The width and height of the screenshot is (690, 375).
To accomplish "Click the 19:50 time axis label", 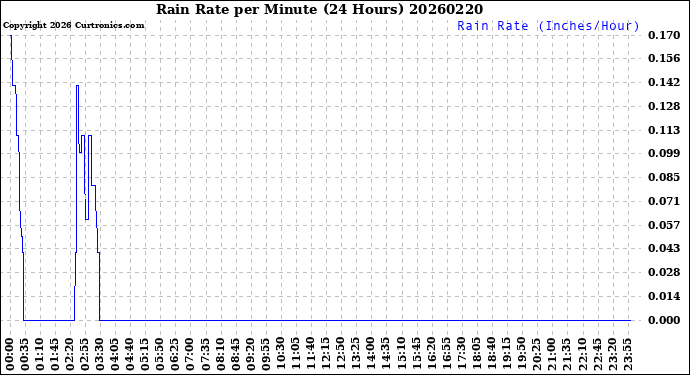I will pyautogui.click(x=521, y=355).
